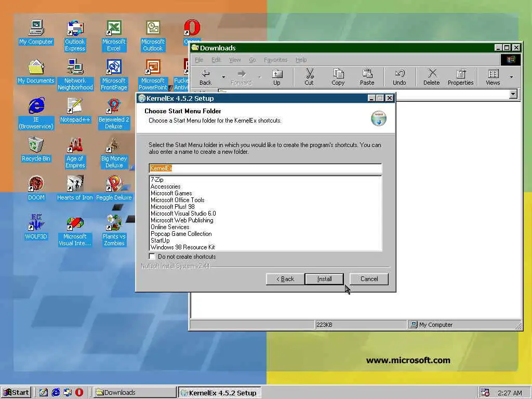Click Start Menu folder name field
The height and width of the screenshot is (399, 532).
click(265, 168)
